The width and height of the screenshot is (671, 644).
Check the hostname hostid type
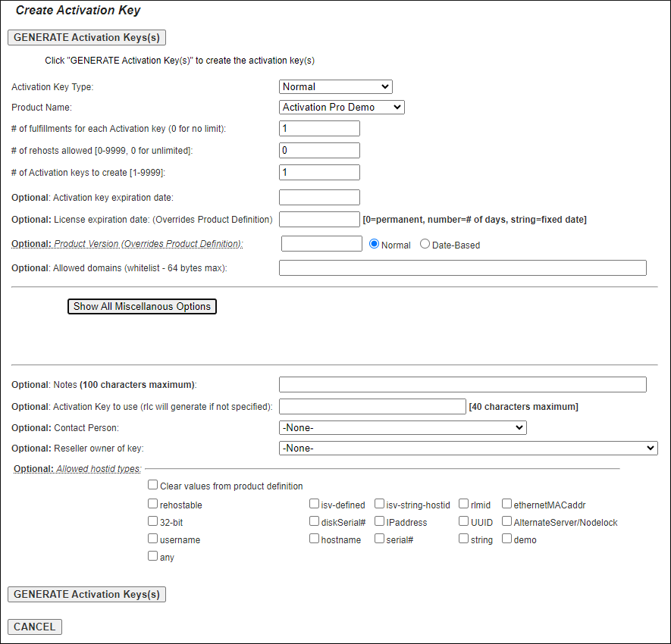point(314,538)
